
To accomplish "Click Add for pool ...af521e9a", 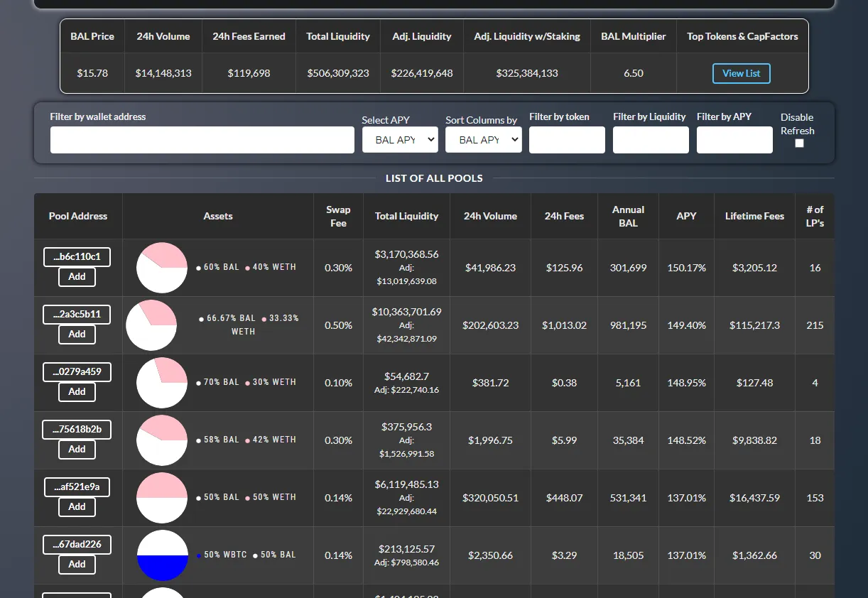I will 77,507.
